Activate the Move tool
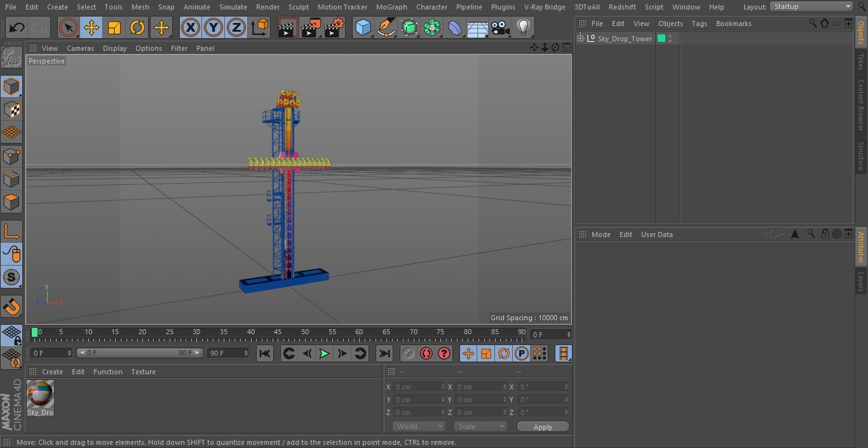 coord(92,27)
